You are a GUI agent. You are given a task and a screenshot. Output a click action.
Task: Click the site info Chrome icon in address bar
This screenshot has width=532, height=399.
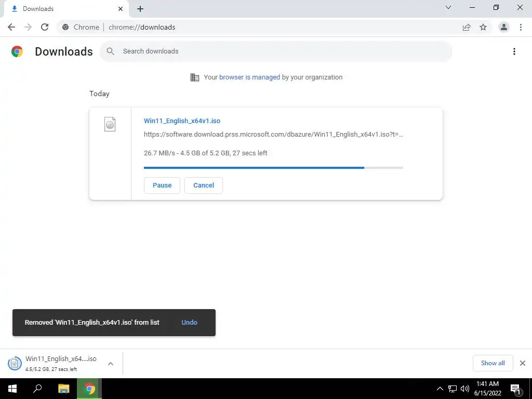[x=65, y=27]
